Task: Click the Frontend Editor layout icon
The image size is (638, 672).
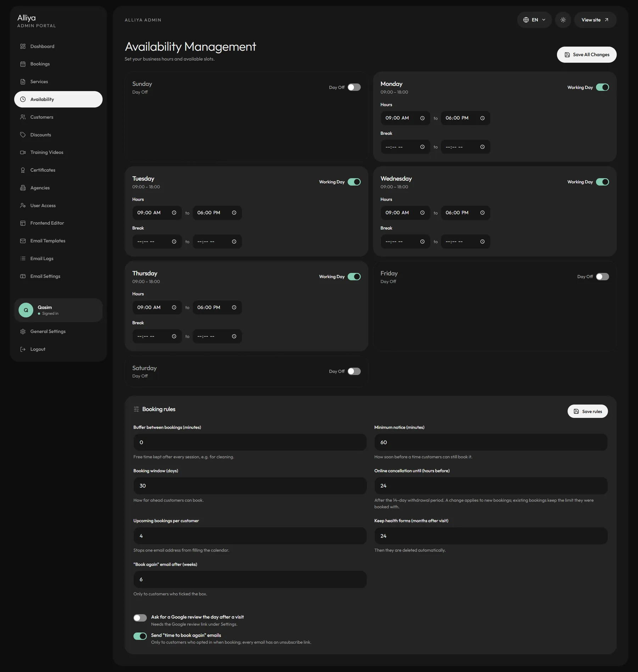Action: click(23, 223)
